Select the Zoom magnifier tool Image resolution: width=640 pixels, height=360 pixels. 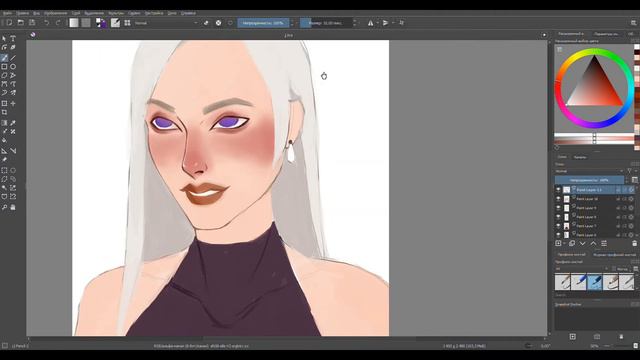tap(4, 207)
